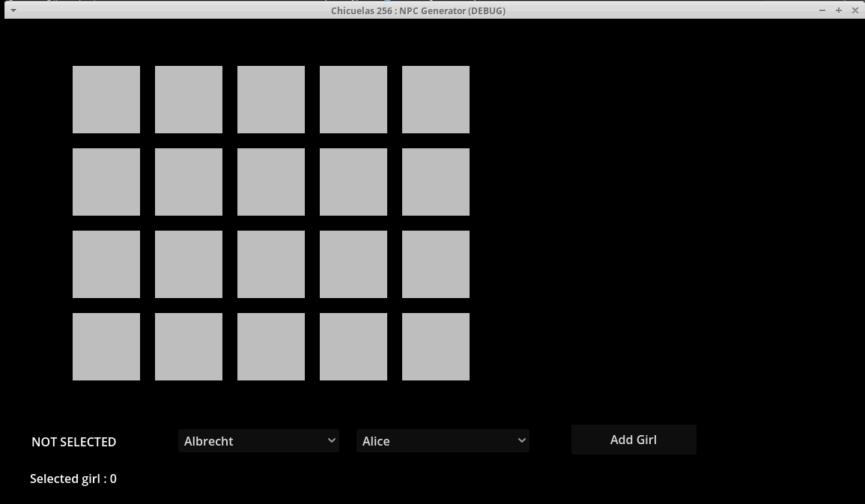Minimize the NPC Generator window
The height and width of the screenshot is (504, 865).
tap(822, 10)
